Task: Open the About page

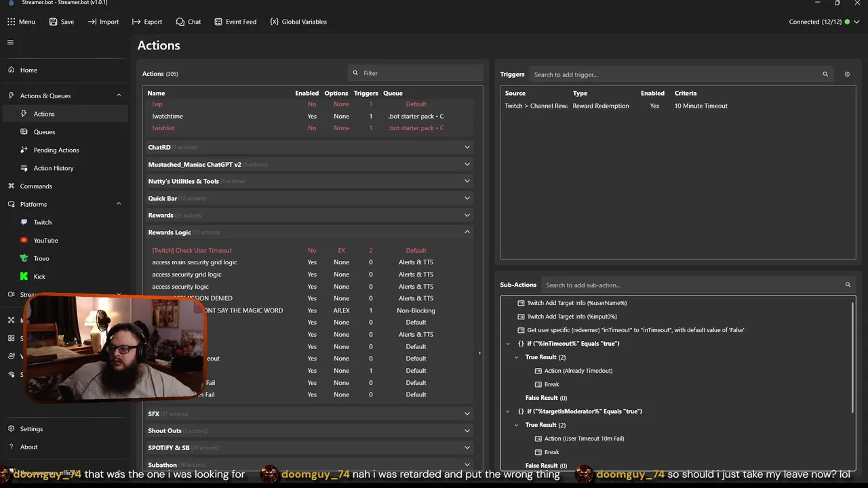Action: (x=28, y=447)
